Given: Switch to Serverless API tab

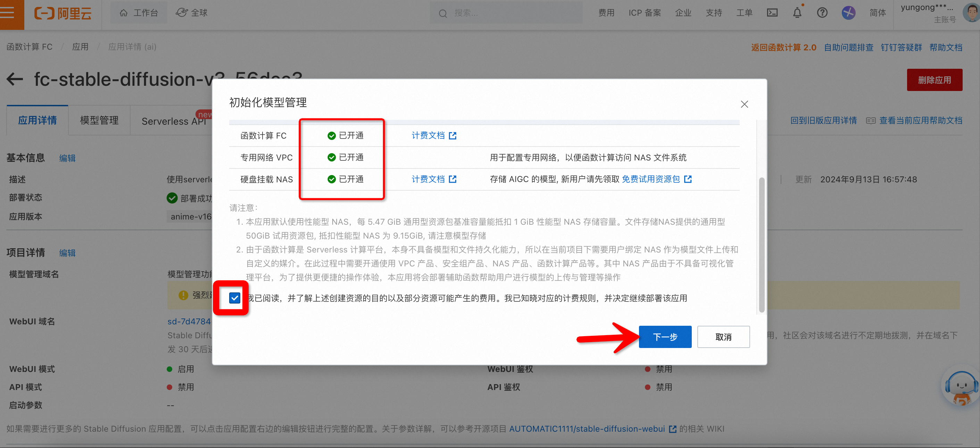Looking at the screenshot, I should click(x=174, y=121).
